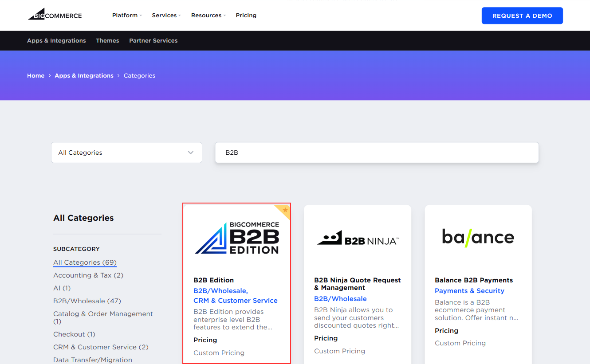Screen dimensions: 590x364
Task: Click the B2B Edition description text
Action: click(233, 319)
